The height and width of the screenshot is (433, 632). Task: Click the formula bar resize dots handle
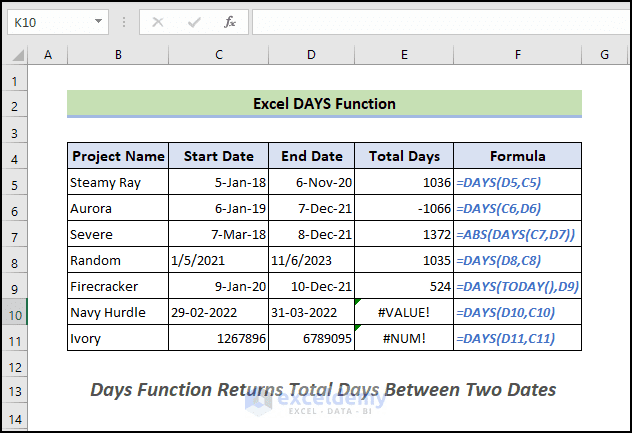(124, 22)
